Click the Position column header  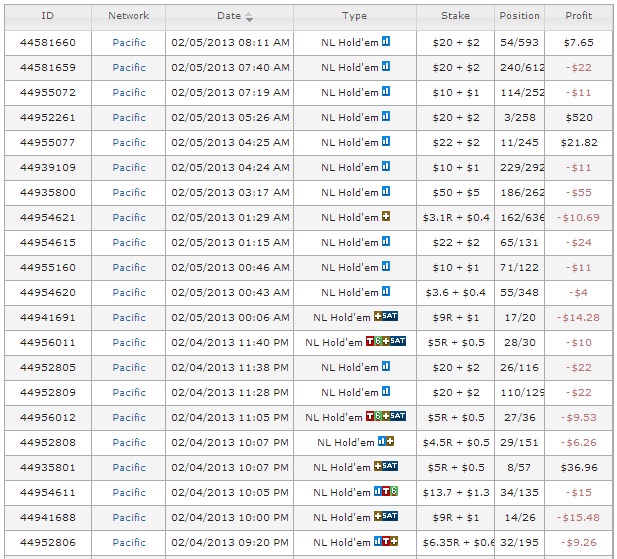pyautogui.click(x=519, y=16)
